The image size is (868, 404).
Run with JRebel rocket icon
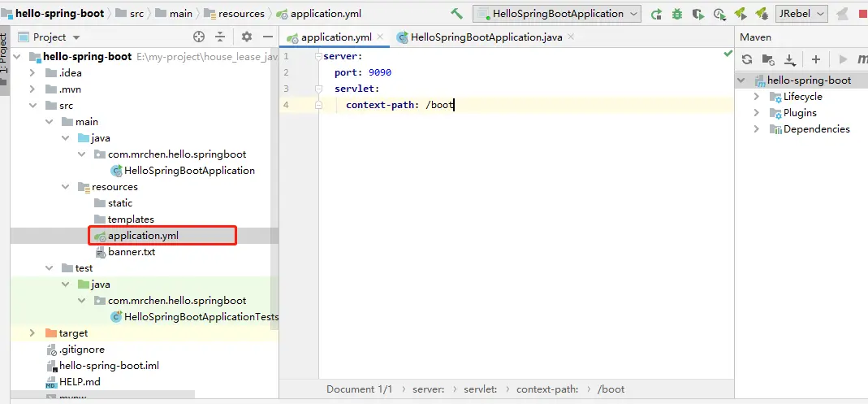coord(741,14)
